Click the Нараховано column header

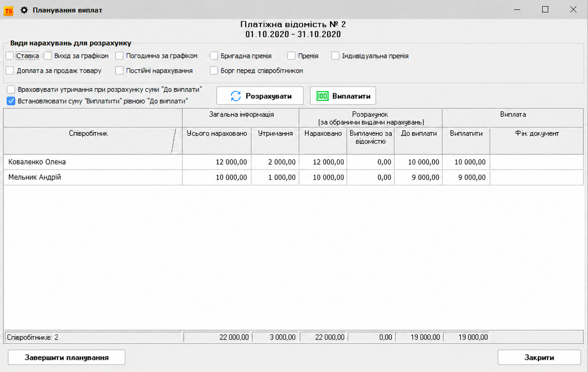pyautogui.click(x=323, y=141)
